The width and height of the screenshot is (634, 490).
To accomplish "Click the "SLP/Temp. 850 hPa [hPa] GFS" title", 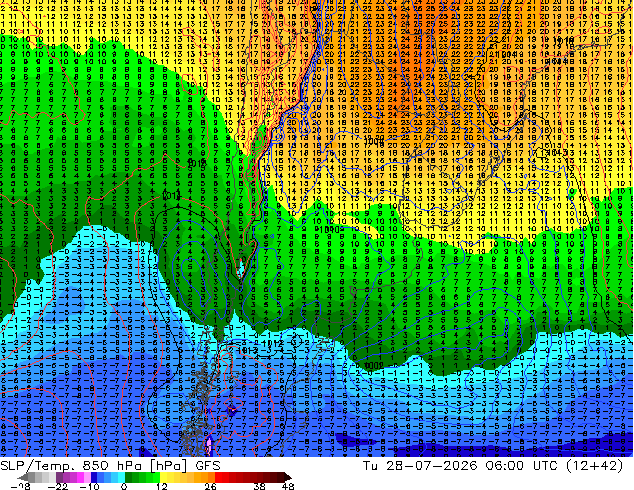I will pyautogui.click(x=110, y=466).
